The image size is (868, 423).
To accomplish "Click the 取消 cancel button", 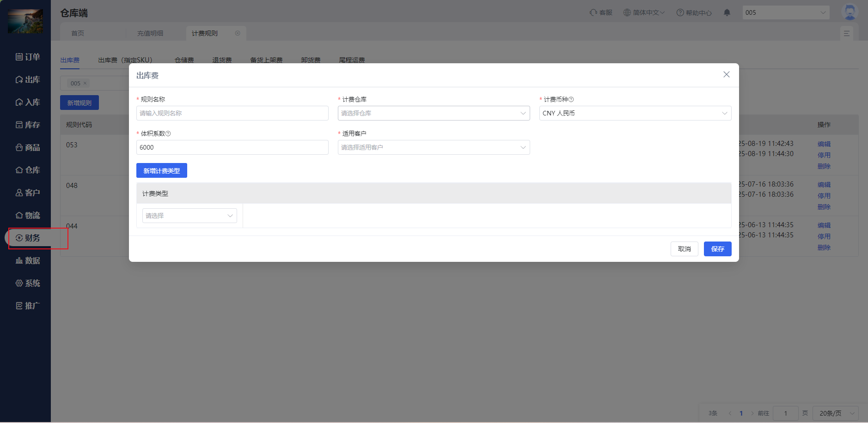I will pos(684,249).
